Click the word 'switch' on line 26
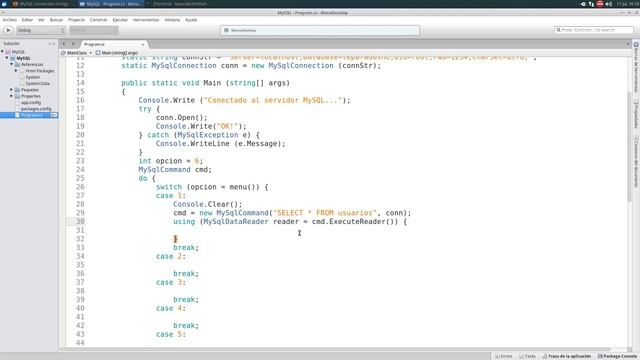This screenshot has height=360, width=640. [x=169, y=187]
